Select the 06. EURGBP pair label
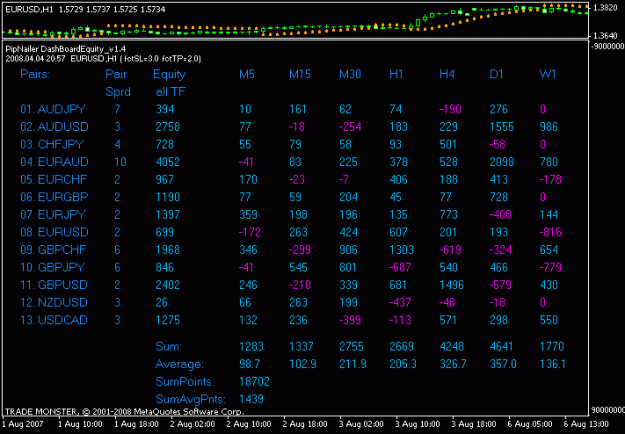Screen dimensions: 625x434 point(54,197)
